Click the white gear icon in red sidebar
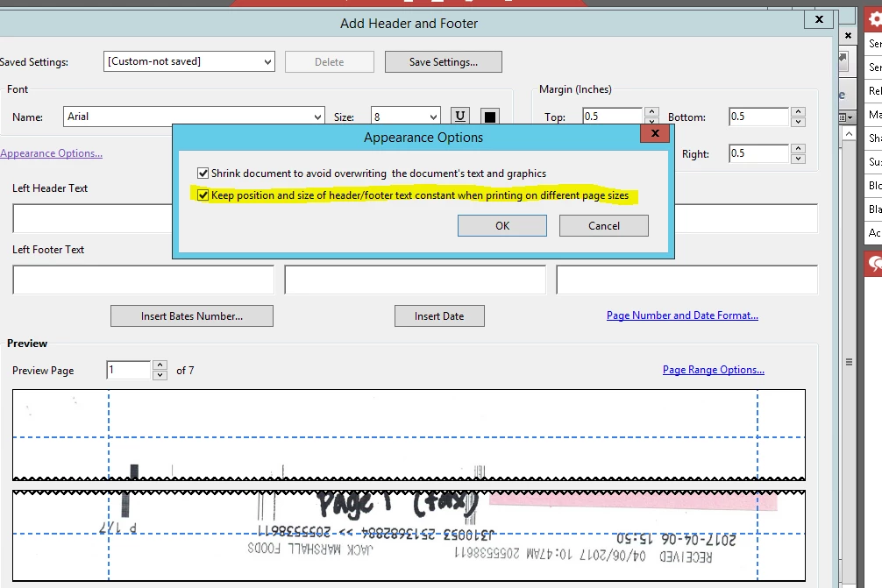Viewport: 882px width, 588px height. pyautogui.click(x=874, y=19)
